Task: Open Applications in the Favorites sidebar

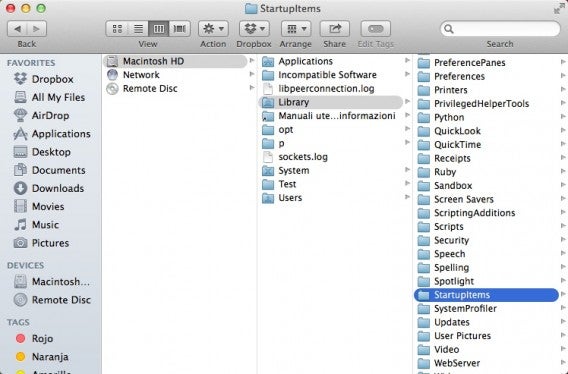Action: point(52,134)
